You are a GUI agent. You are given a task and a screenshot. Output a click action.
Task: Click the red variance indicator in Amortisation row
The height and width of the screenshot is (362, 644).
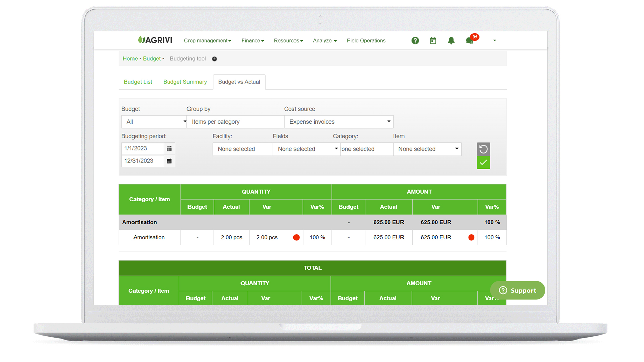point(296,237)
